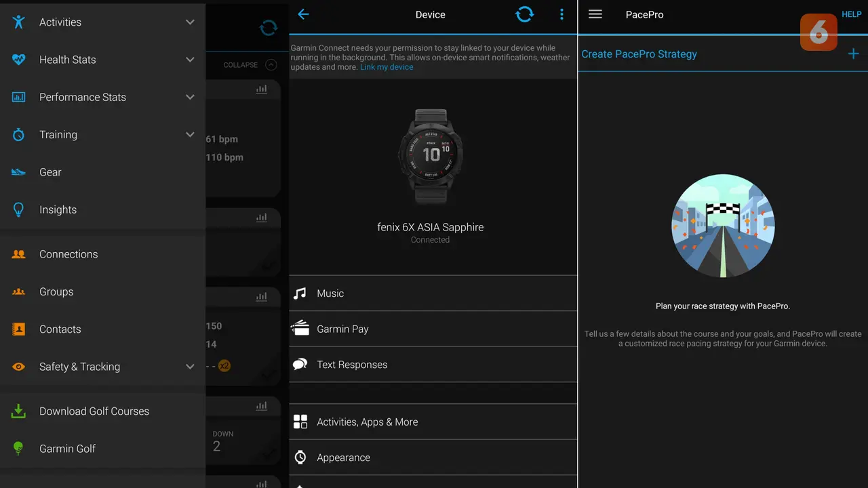Open the Text Responses row
868x488 pixels.
[433, 365]
